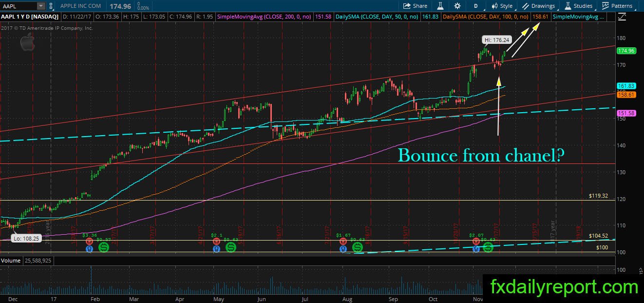644x303 pixels.
Task: Click the curve chart-scale icon above price axis
Action: pos(622,17)
